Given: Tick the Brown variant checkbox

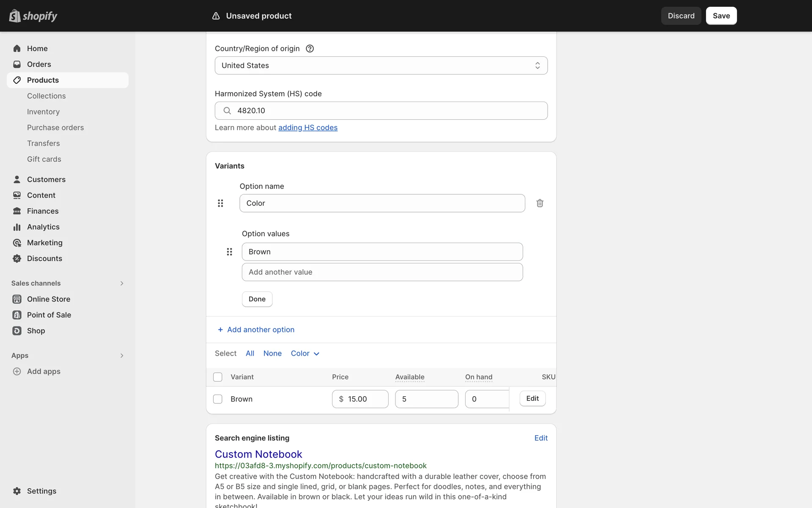Looking at the screenshot, I should (x=218, y=399).
